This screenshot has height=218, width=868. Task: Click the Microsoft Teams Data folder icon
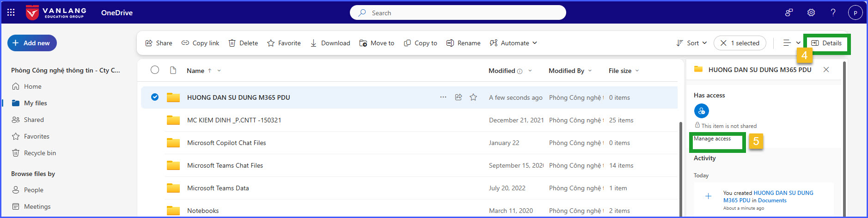(x=173, y=188)
